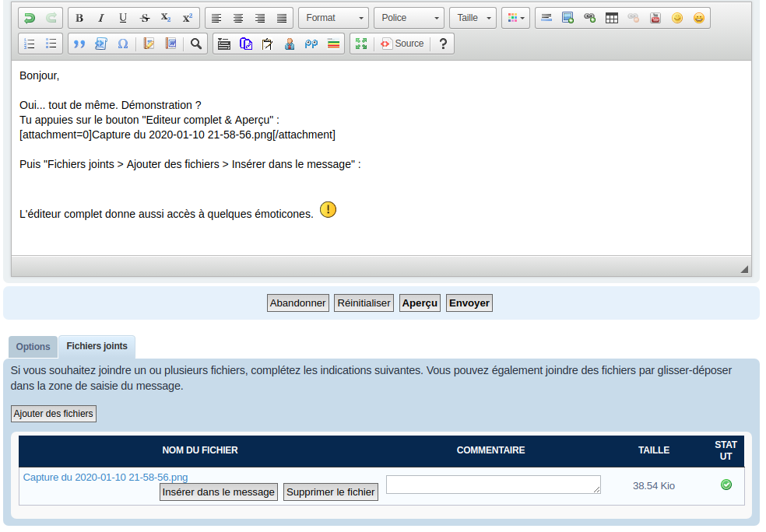
Task: Expand the Taille size dropdown
Action: 473,18
